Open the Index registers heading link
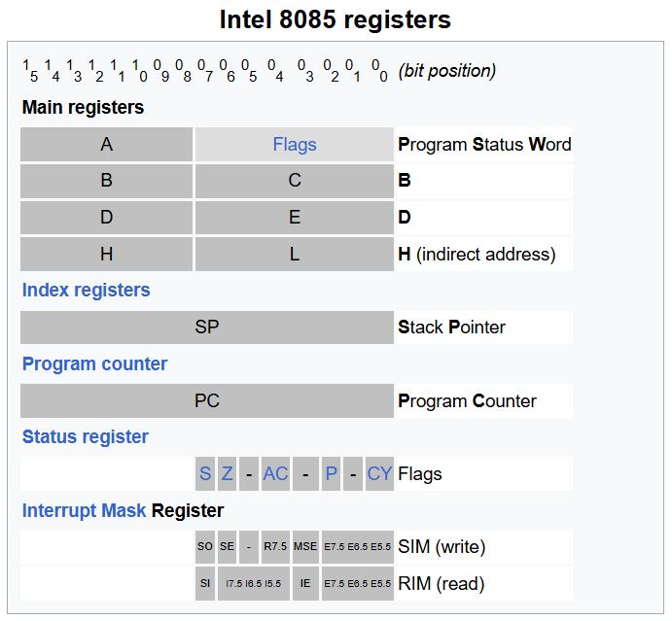Image resolution: width=672 pixels, height=621 pixels. [x=86, y=290]
